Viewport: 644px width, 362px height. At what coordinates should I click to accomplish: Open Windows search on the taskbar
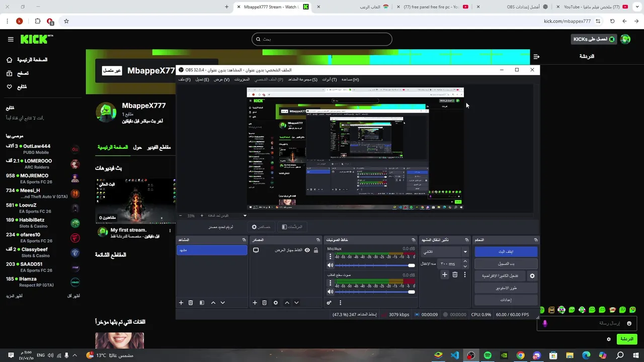click(x=620, y=355)
